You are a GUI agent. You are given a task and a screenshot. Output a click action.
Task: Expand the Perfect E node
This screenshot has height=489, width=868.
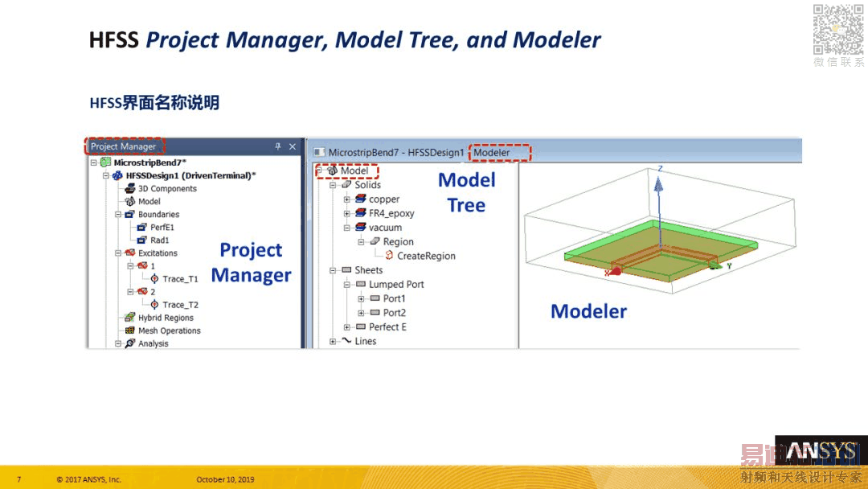click(346, 327)
